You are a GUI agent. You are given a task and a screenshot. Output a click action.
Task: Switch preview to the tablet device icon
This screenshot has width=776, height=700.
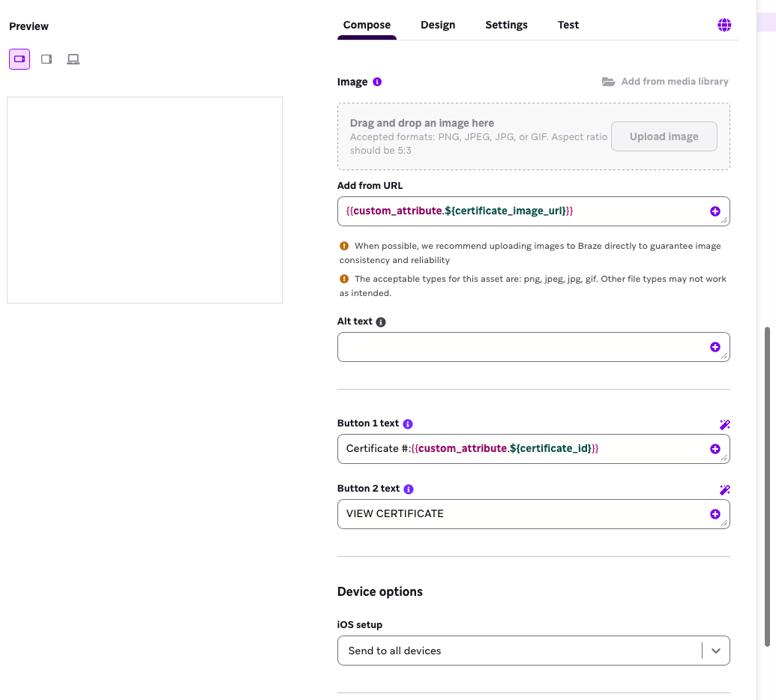click(x=46, y=58)
